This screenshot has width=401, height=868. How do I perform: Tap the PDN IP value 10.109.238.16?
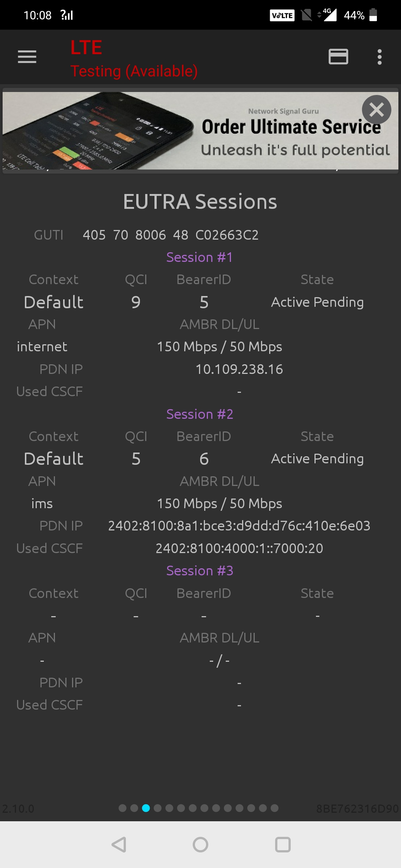coord(239,369)
